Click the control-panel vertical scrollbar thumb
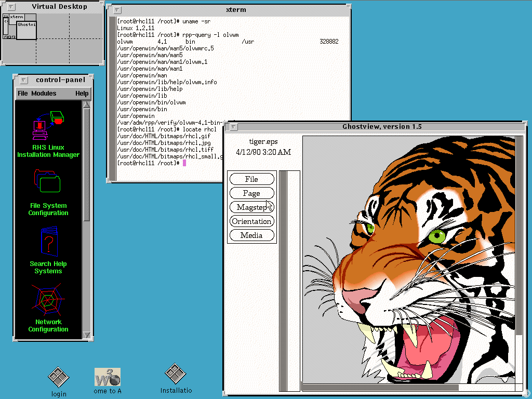The image size is (532, 399). [87, 165]
